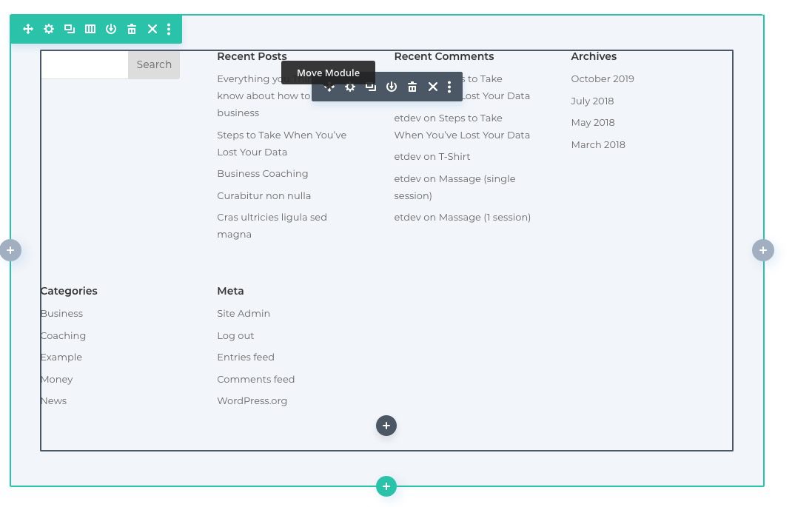812x507 pixels.
Task: Delete the module with the trash icon
Action: tap(412, 87)
